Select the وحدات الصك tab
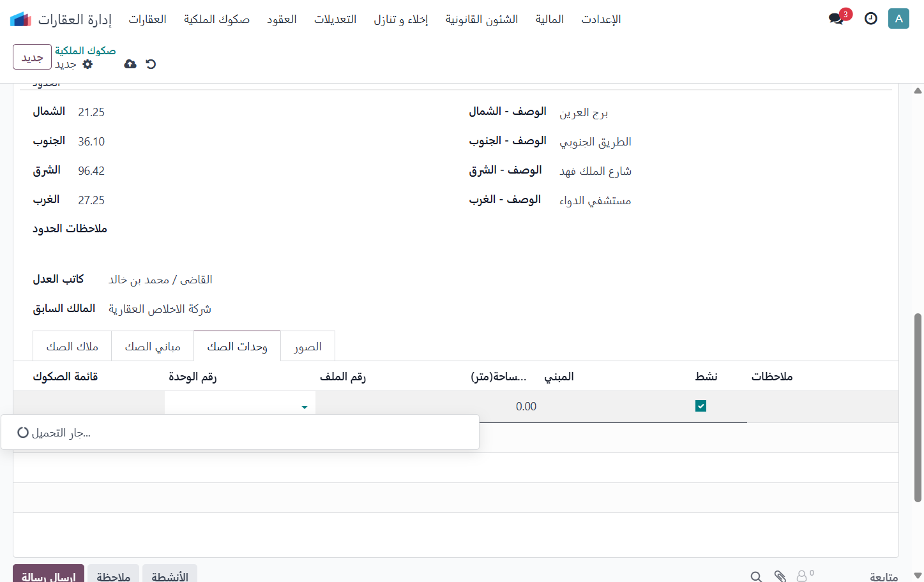Screen dimensions: 924x582 tap(237, 347)
